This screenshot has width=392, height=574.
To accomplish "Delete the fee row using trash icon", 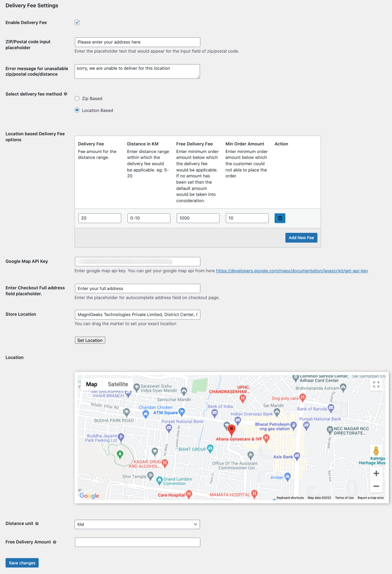I will 280,218.
